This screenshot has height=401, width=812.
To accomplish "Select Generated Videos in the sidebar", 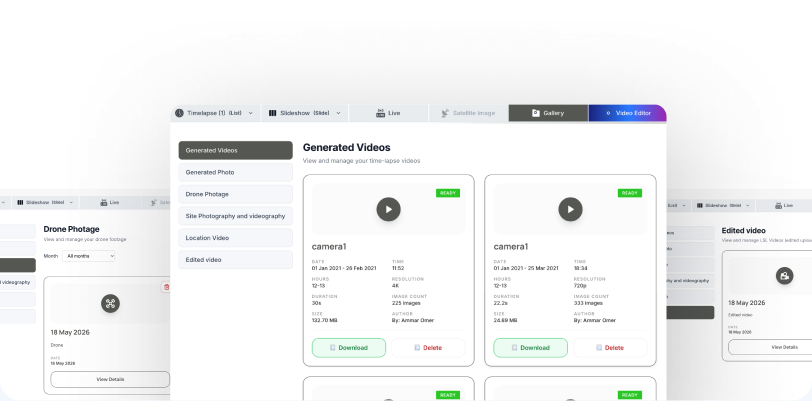I will [236, 150].
